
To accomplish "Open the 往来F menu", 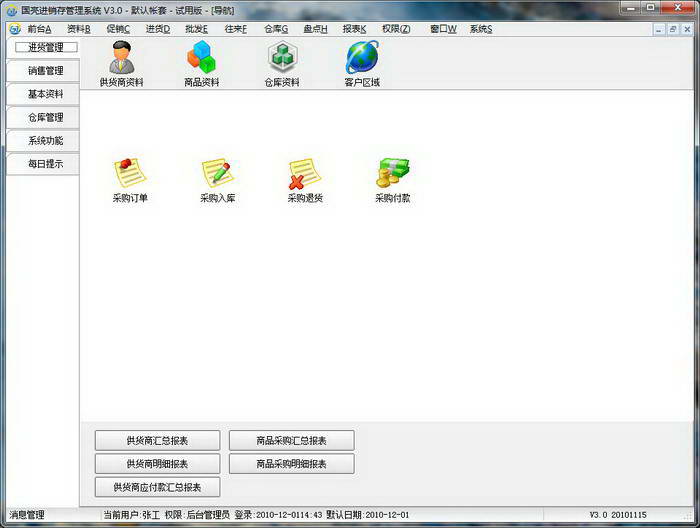I will pyautogui.click(x=236, y=29).
